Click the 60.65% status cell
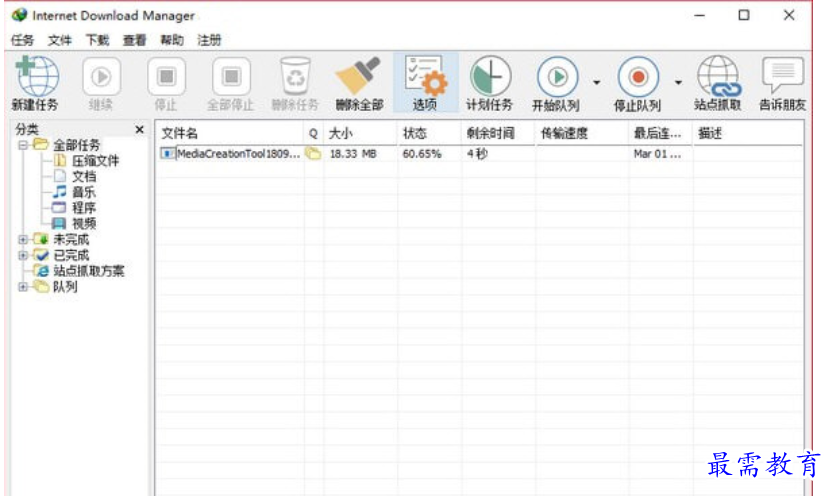Image resolution: width=829 pixels, height=496 pixels. tap(422, 154)
